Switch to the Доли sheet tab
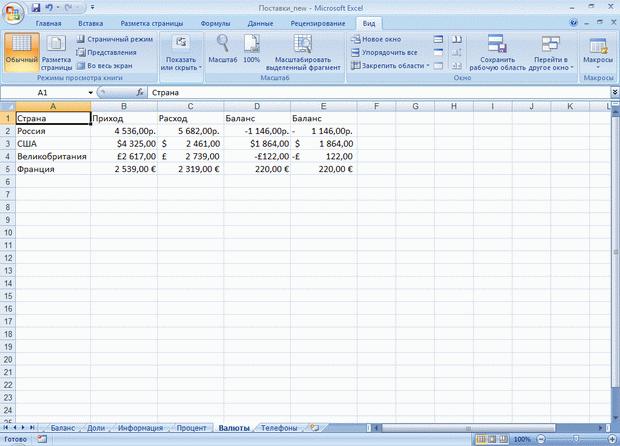Image resolution: width=620 pixels, height=446 pixels. [96, 428]
